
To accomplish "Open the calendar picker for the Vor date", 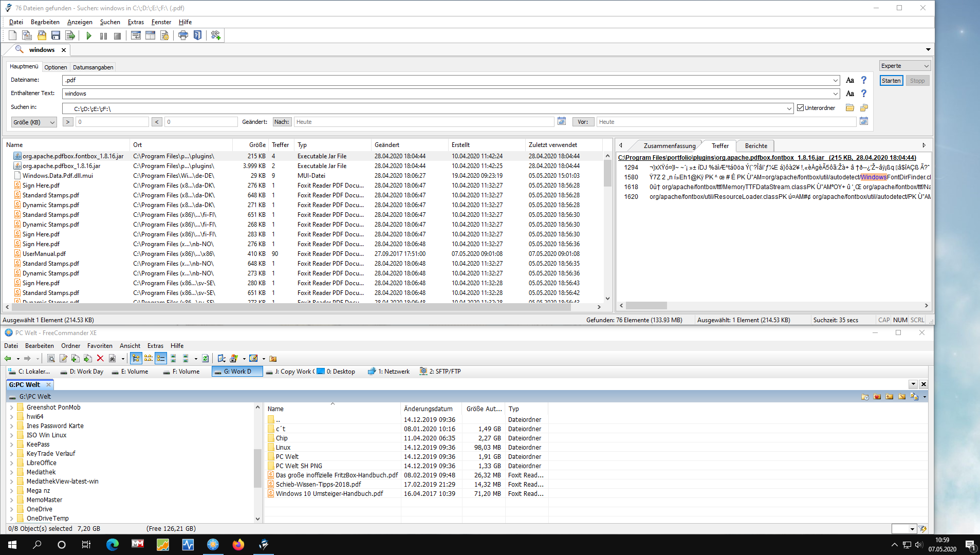I will coord(864,121).
